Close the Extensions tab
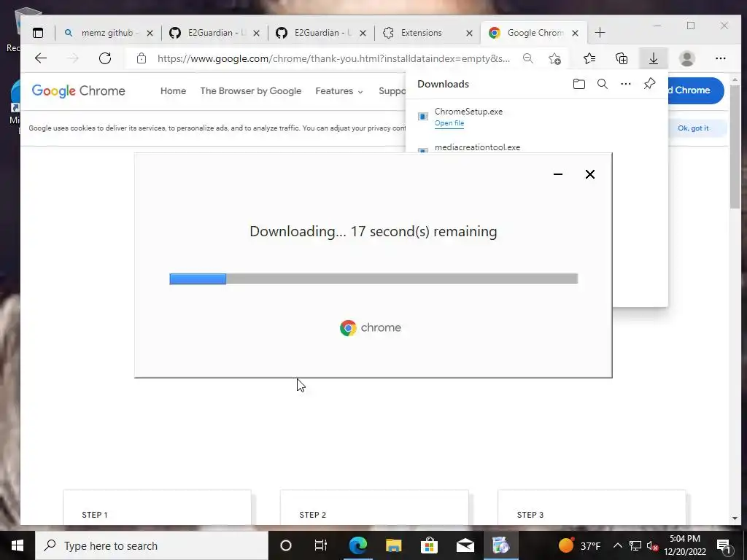The image size is (747, 560). pyautogui.click(x=469, y=33)
